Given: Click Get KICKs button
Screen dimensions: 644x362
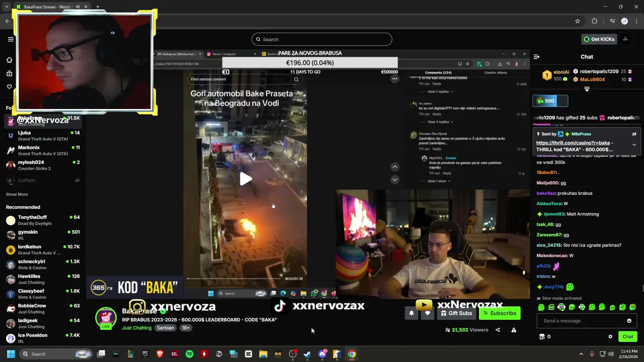Looking at the screenshot, I should (x=599, y=39).
